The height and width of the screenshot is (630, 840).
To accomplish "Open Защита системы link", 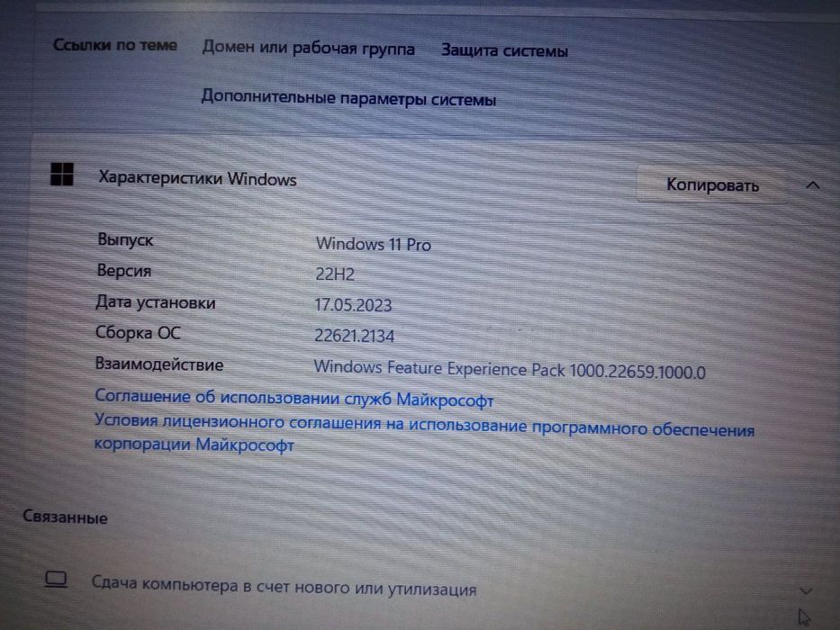I will pyautogui.click(x=504, y=51).
